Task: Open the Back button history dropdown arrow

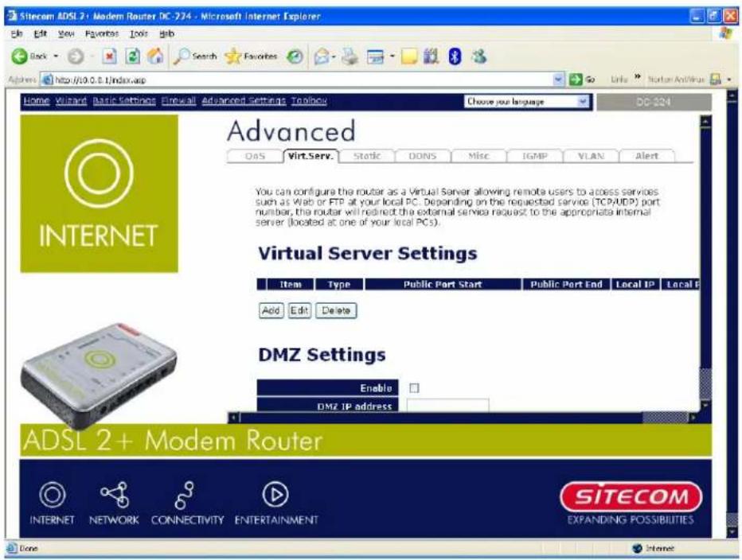Action: coord(56,56)
